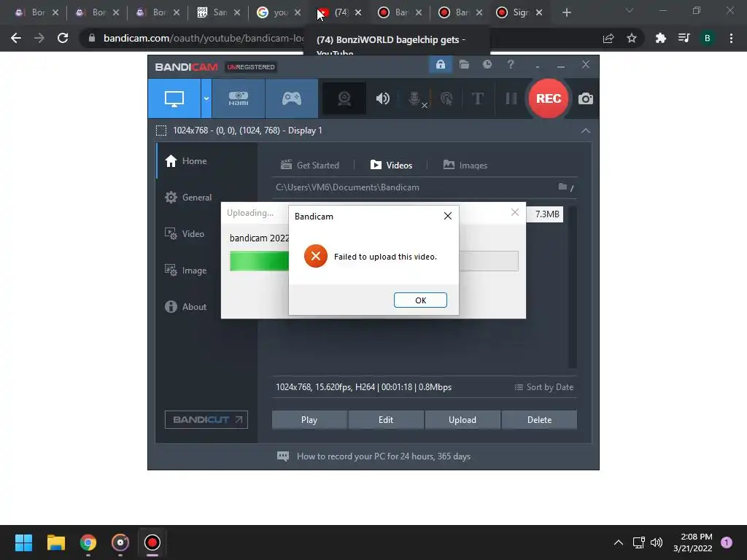Toggle the speaker sound icon
This screenshot has height=560, width=747.
pyautogui.click(x=382, y=98)
